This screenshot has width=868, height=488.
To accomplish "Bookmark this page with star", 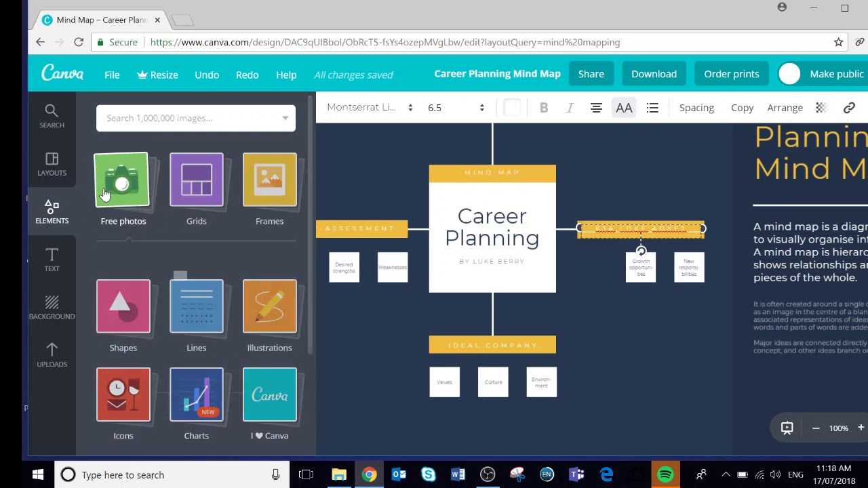I will [839, 42].
